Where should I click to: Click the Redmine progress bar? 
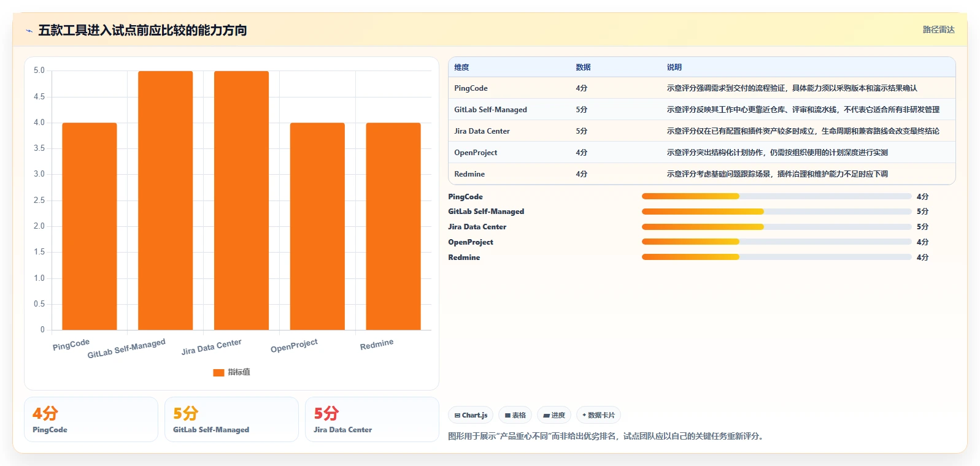[776, 257]
